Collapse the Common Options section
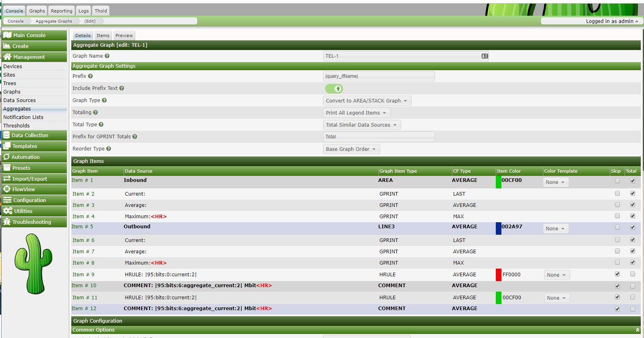 pos(637,330)
